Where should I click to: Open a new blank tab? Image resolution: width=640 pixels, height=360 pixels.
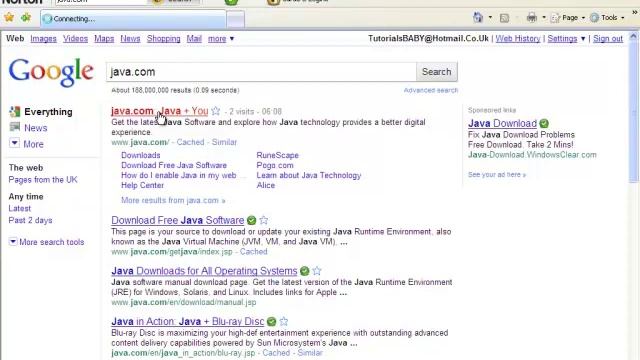click(x=236, y=19)
